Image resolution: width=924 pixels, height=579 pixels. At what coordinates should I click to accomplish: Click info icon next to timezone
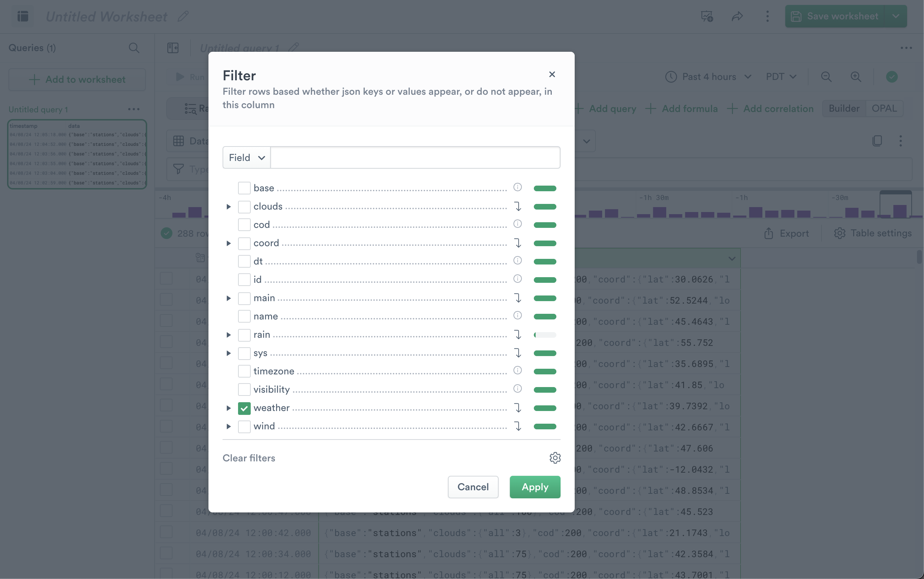tap(517, 370)
